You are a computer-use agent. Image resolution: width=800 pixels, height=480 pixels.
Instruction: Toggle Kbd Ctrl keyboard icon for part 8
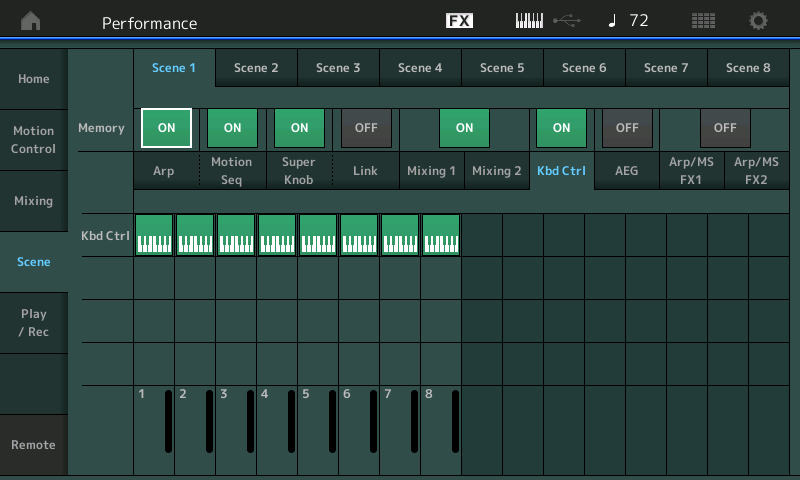point(441,235)
